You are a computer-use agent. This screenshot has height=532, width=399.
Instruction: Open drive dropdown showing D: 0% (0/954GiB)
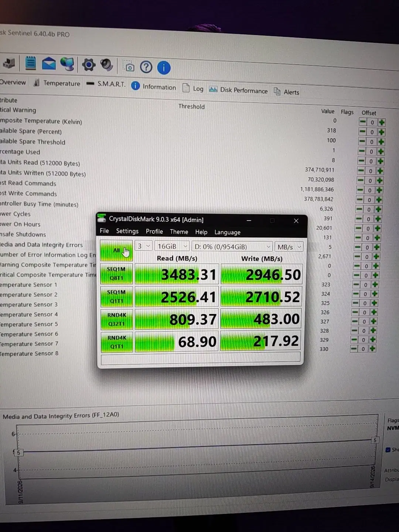pyautogui.click(x=233, y=247)
